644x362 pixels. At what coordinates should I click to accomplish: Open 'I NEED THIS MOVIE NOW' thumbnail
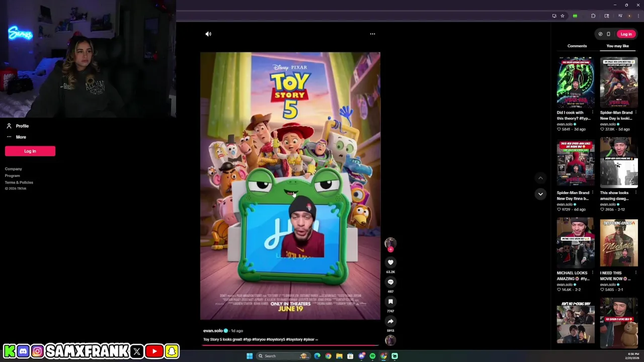click(x=619, y=243)
